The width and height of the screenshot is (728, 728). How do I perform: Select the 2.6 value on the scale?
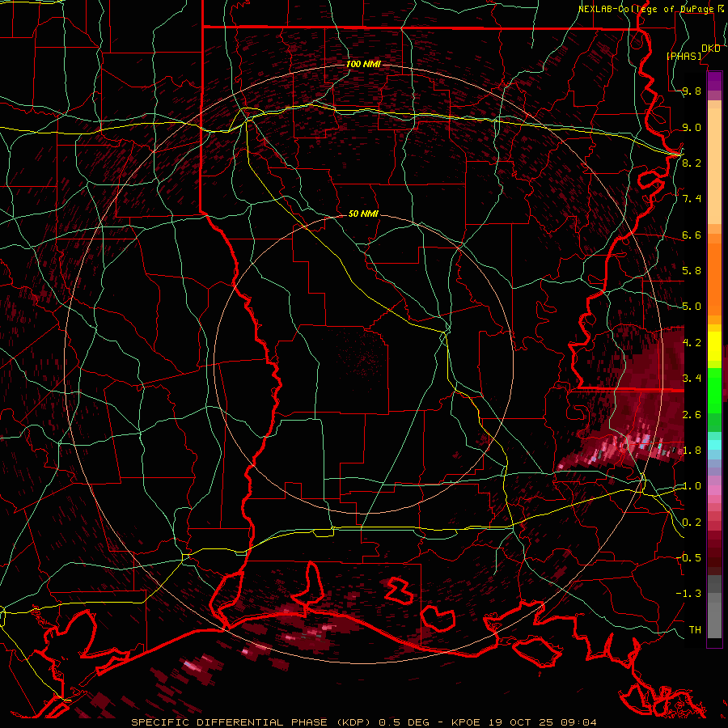coord(692,415)
